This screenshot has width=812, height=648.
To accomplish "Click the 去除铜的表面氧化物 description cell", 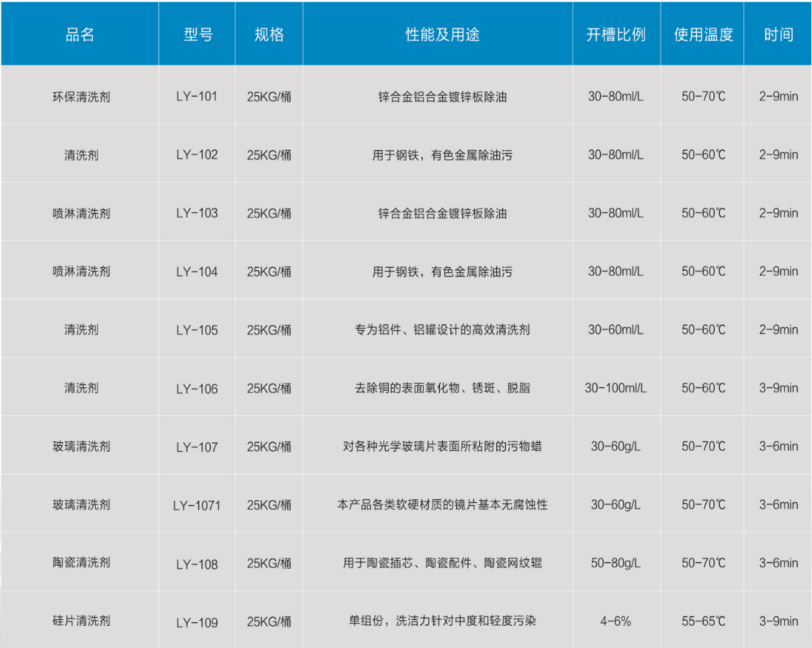I will coord(442,388).
